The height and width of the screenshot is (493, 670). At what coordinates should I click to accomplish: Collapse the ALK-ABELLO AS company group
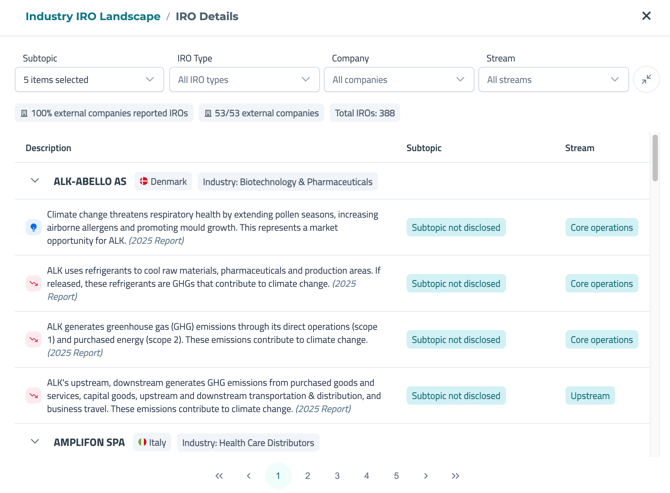35,182
